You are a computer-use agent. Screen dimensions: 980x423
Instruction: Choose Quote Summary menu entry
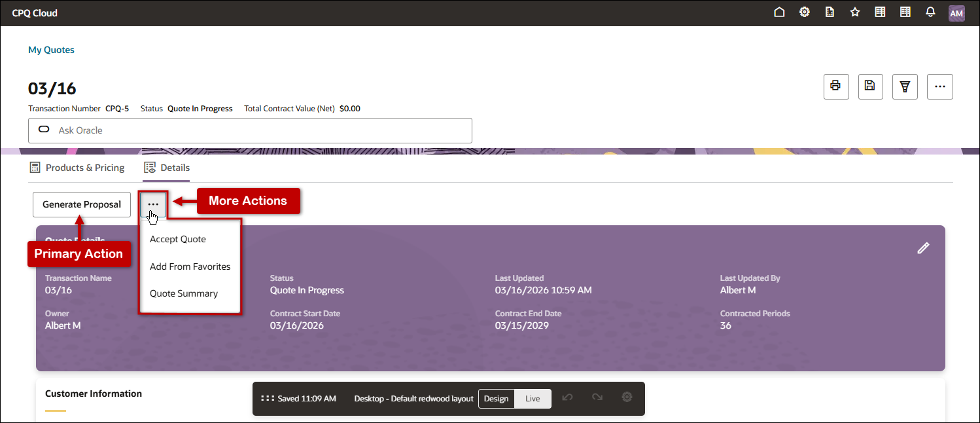point(184,293)
